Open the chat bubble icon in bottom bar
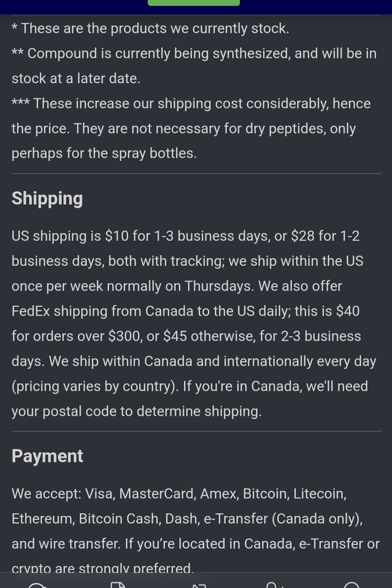392x588 pixels. [38, 585]
